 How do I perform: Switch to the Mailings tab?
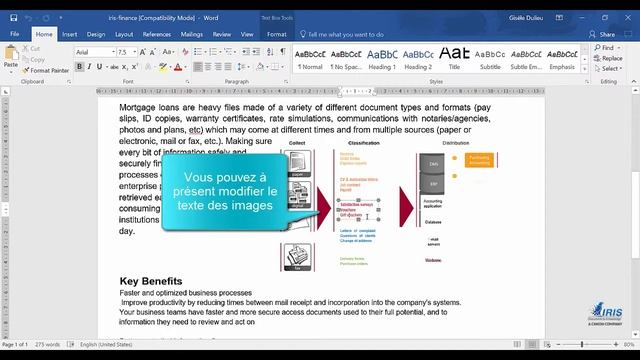click(x=191, y=34)
